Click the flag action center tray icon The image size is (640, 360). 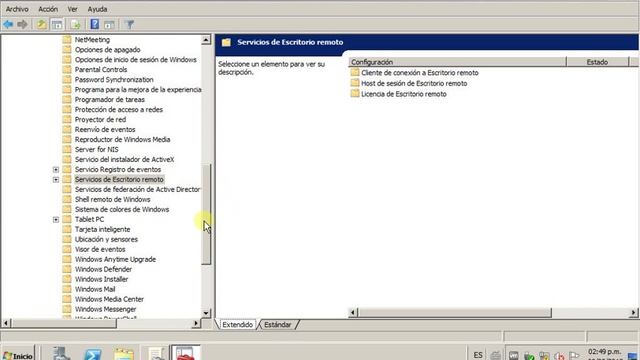pyautogui.click(x=574, y=356)
